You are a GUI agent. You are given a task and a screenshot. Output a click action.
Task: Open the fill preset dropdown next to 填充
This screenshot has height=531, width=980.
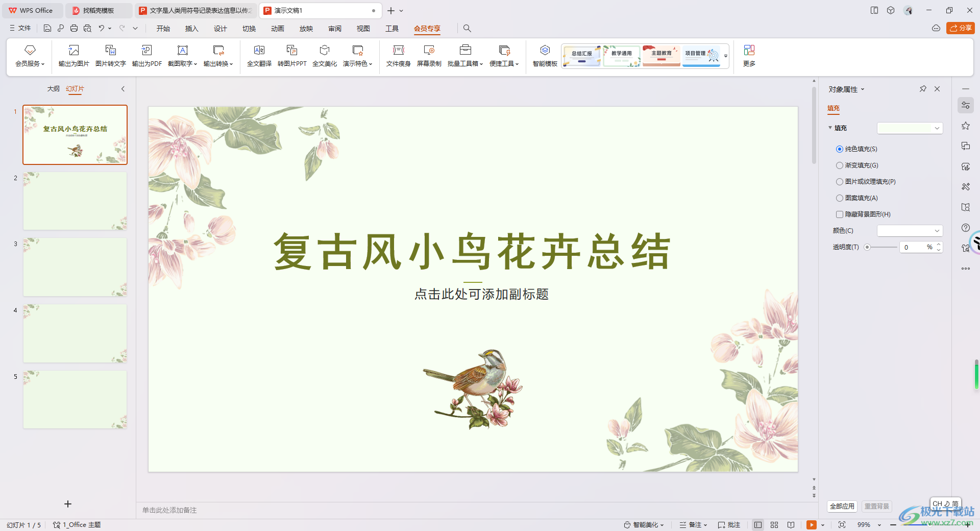tap(910, 128)
